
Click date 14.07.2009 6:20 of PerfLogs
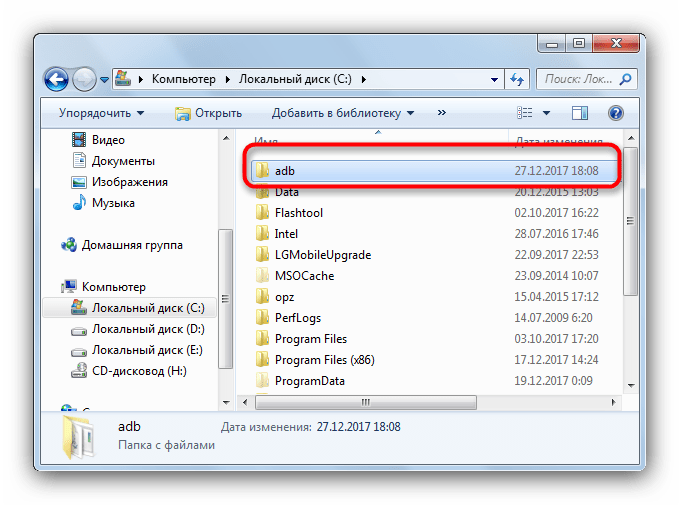[x=553, y=318]
